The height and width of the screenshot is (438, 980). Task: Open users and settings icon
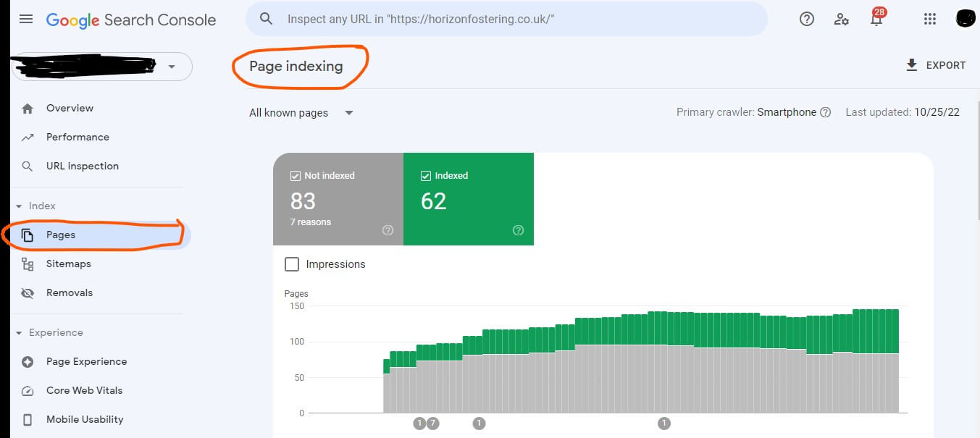pos(842,19)
